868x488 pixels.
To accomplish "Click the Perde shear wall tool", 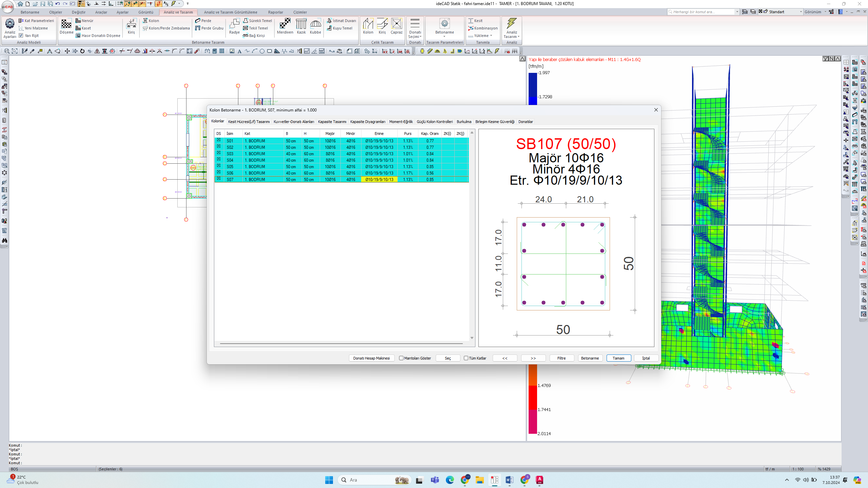I will (x=203, y=21).
